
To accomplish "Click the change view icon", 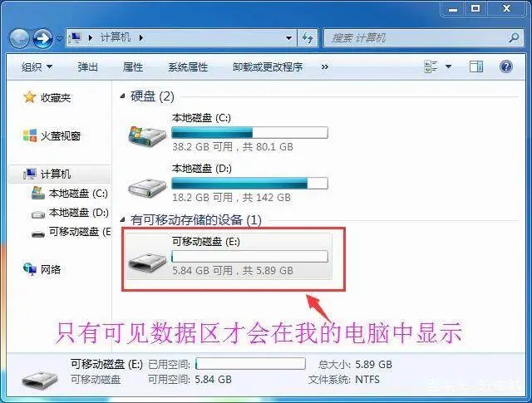I will click(431, 66).
